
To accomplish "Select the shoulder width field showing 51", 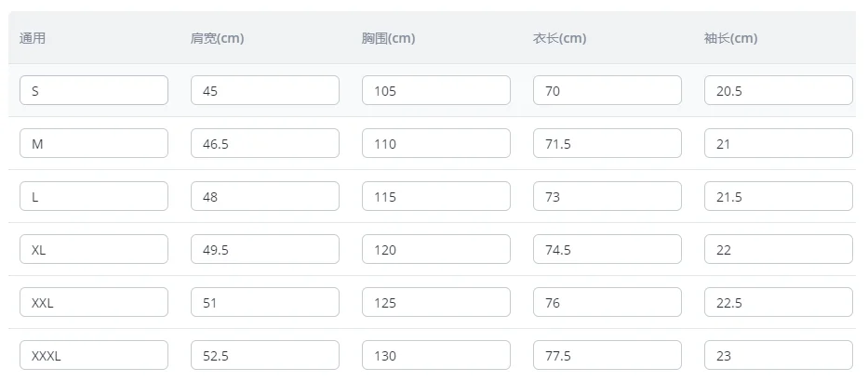I will (264, 302).
